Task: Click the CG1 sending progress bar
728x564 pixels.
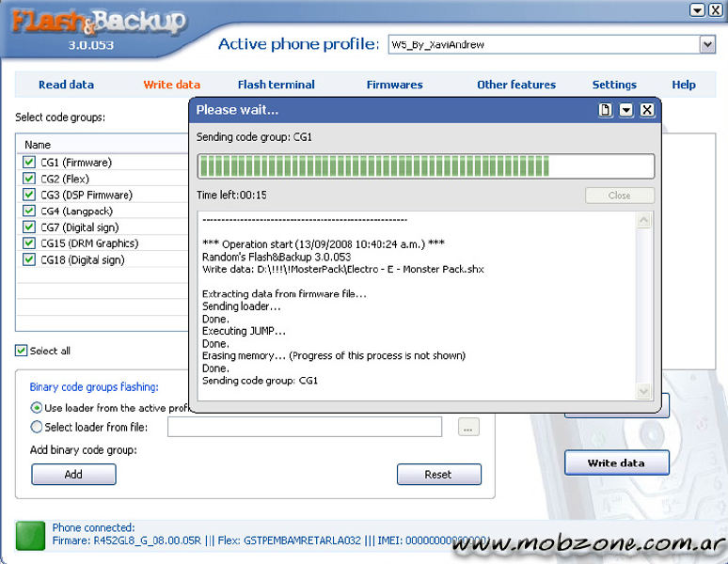Action: click(425, 166)
